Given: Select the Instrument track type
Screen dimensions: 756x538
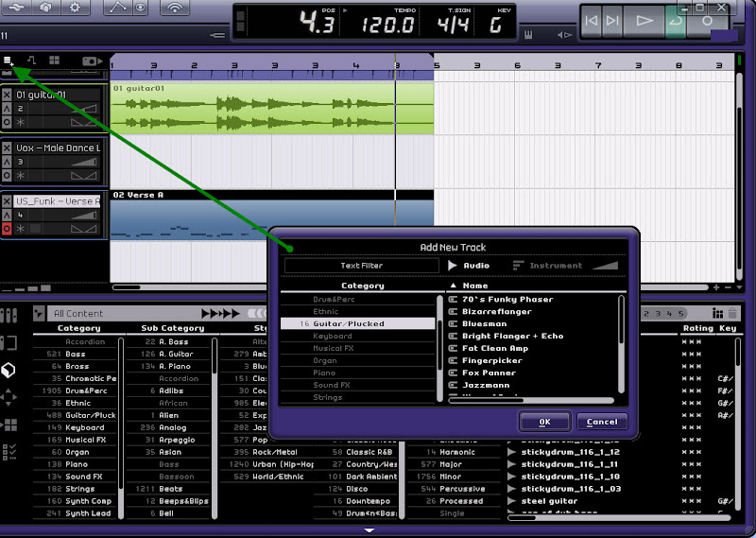Looking at the screenshot, I should click(x=547, y=266).
